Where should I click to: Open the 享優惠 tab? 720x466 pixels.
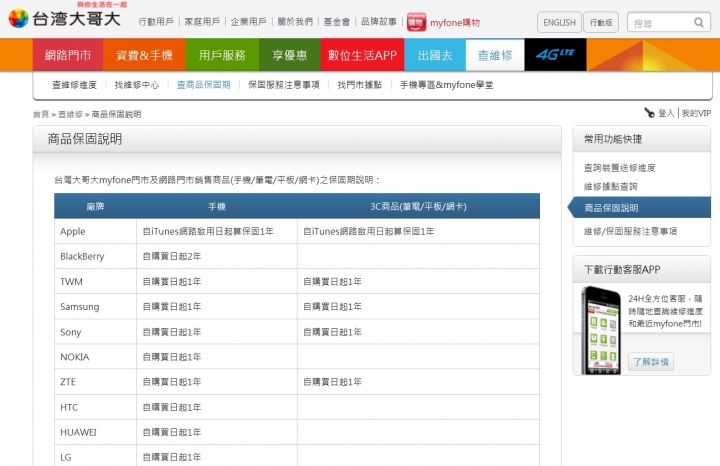tap(290, 55)
